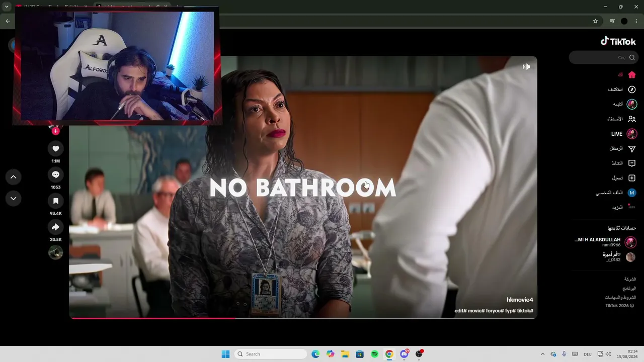Image resolution: width=644 pixels, height=362 pixels.
Task: Open OBS Studio from the taskbar
Action: [419, 354]
